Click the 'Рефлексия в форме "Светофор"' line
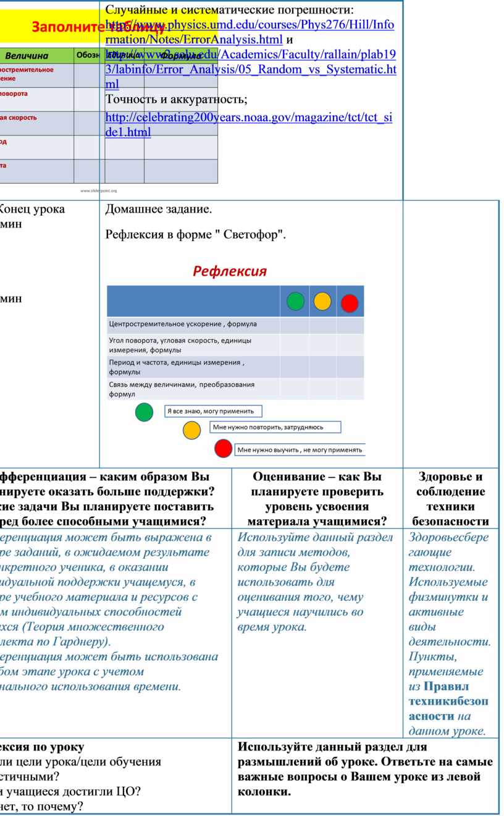The height and width of the screenshot is (816, 504). [196, 234]
